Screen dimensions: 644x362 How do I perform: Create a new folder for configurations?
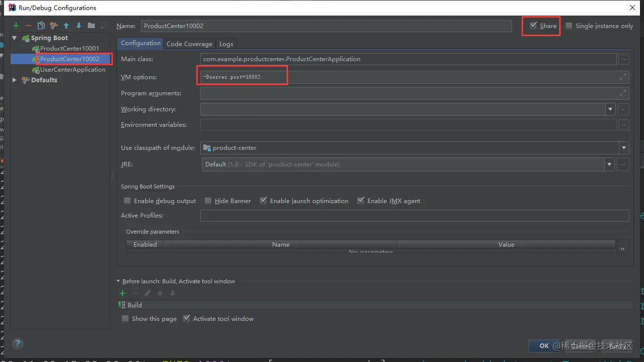click(x=91, y=26)
